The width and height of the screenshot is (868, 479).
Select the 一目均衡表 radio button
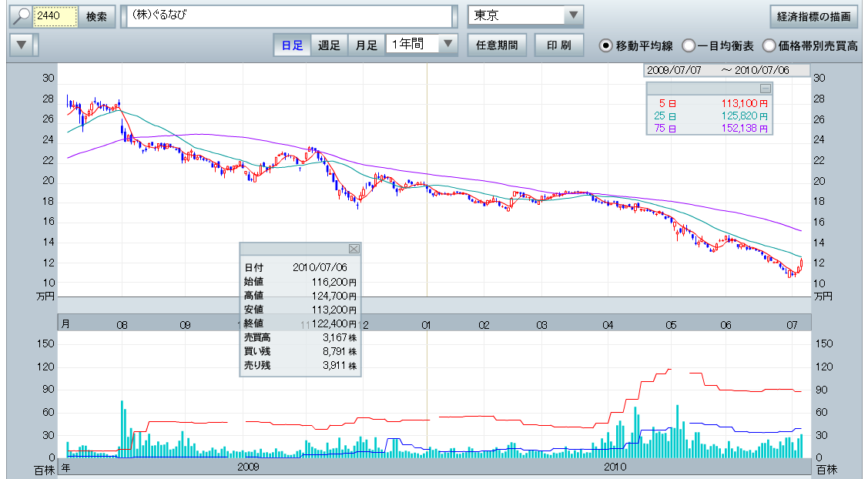point(689,45)
